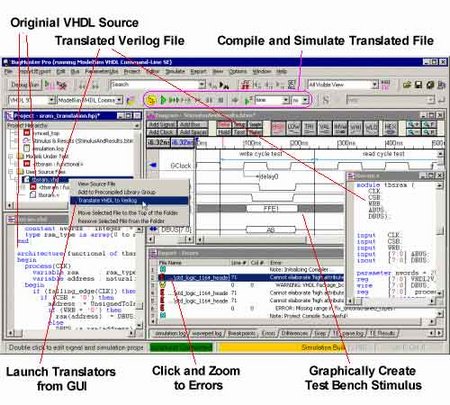Click the Delay parameter button
The width and height of the screenshot is (450, 405).
pyautogui.click(x=224, y=125)
